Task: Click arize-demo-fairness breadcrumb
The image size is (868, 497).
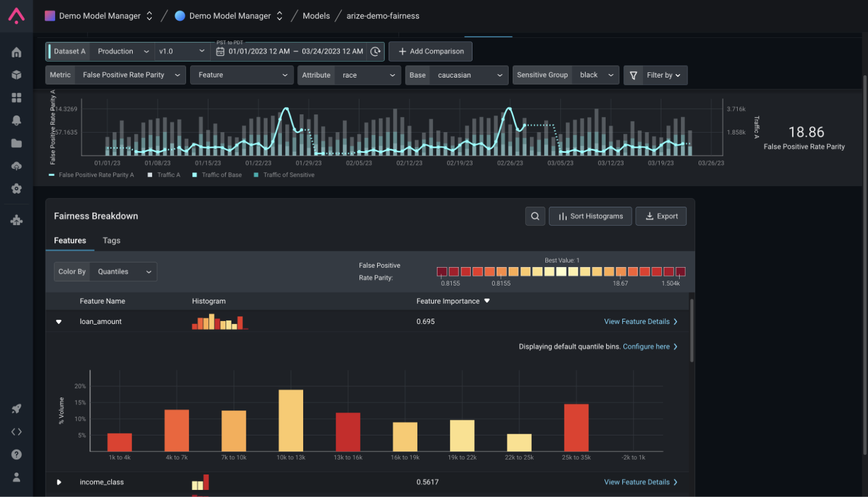Action: click(x=382, y=16)
